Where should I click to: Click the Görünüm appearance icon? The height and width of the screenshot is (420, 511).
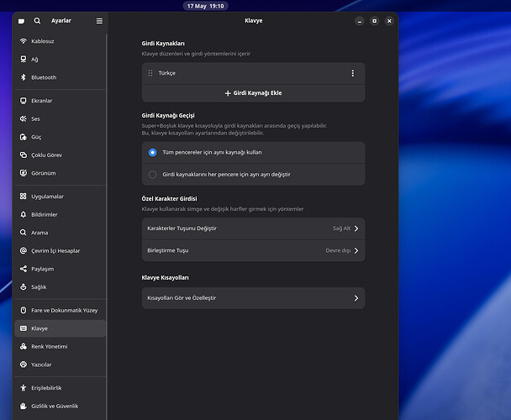click(x=24, y=173)
